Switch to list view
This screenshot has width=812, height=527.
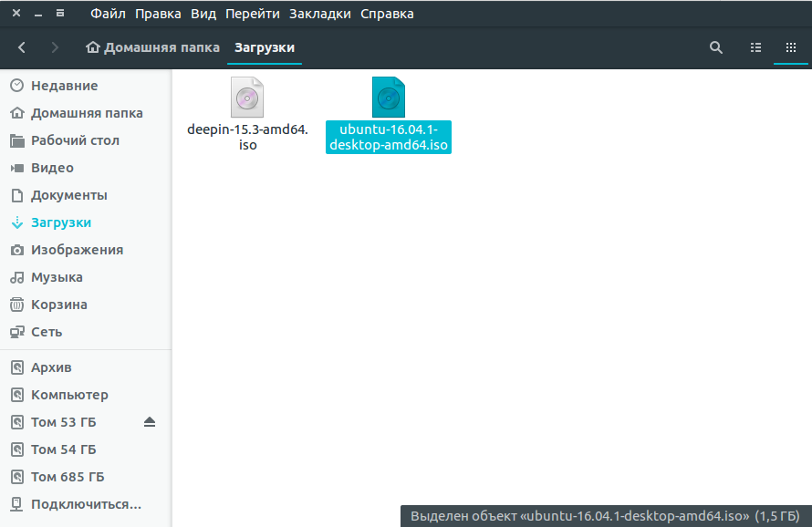click(x=755, y=47)
